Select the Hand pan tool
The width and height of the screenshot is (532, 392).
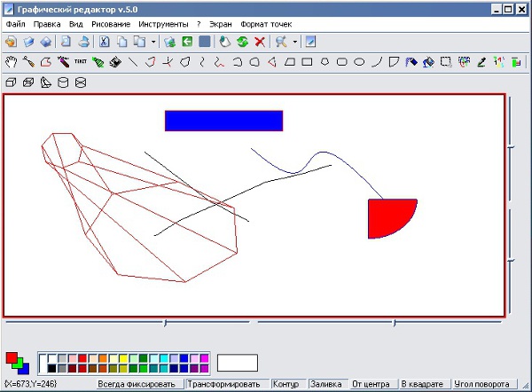[x=12, y=62]
